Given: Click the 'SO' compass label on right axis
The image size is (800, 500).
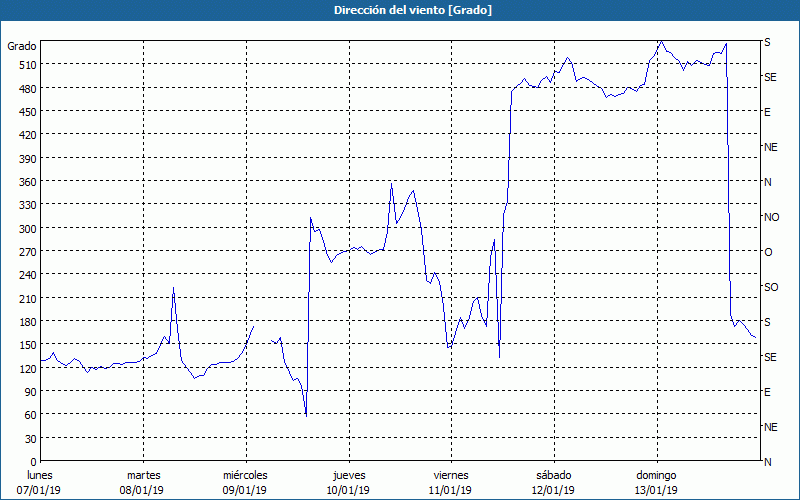Looking at the screenshot, I should (771, 288).
